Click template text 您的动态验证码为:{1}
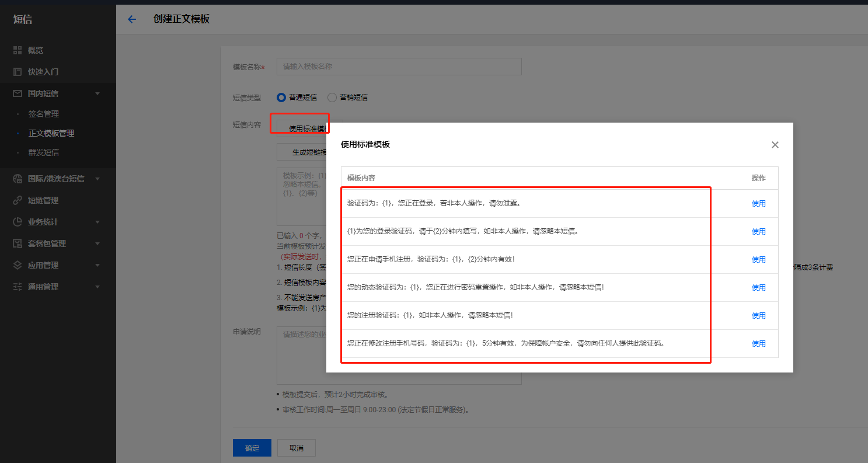Viewport: 868px width, 463px height. coord(476,288)
